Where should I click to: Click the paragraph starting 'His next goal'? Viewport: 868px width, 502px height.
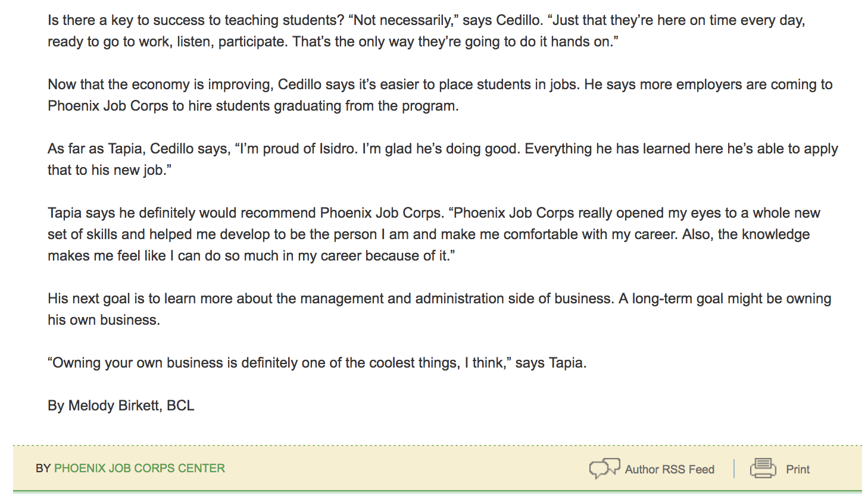click(x=439, y=309)
